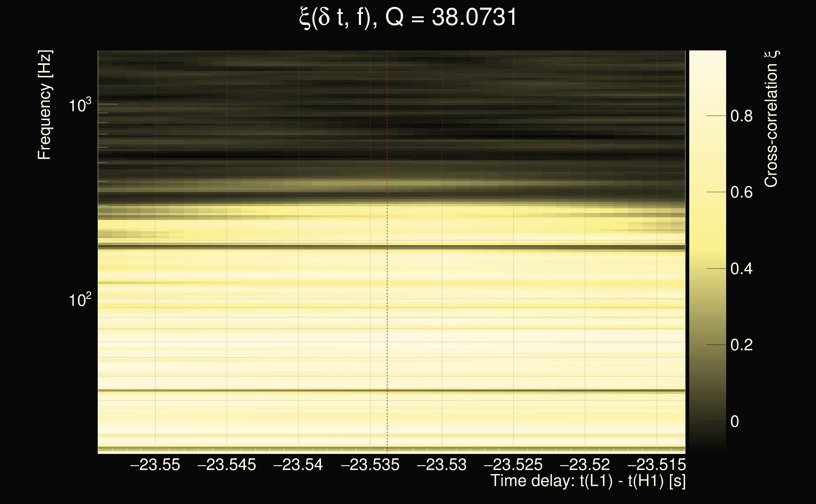The height and width of the screenshot is (504, 816).
Task: Select the -23.54 time delay tick label
Action: [298, 465]
